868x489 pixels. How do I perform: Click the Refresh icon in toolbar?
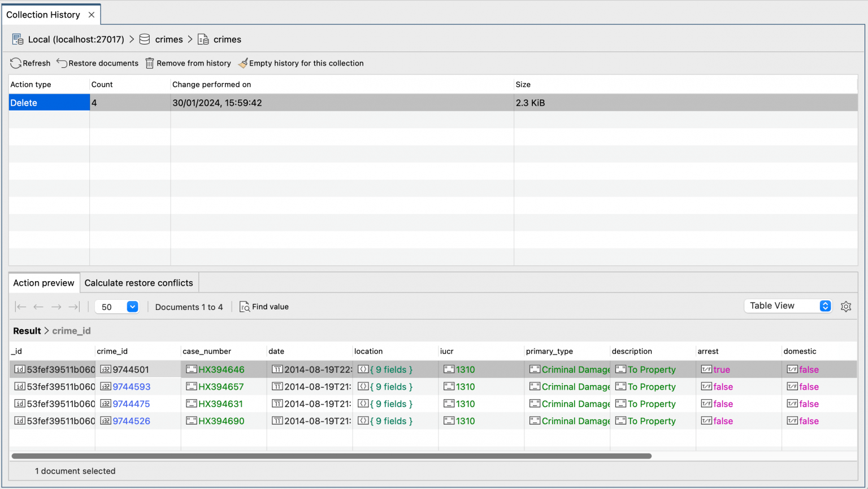[16, 63]
